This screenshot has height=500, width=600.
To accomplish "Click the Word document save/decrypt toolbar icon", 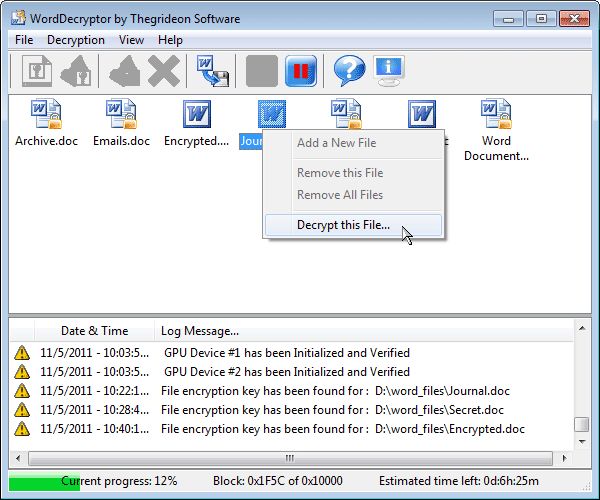I will (x=213, y=70).
